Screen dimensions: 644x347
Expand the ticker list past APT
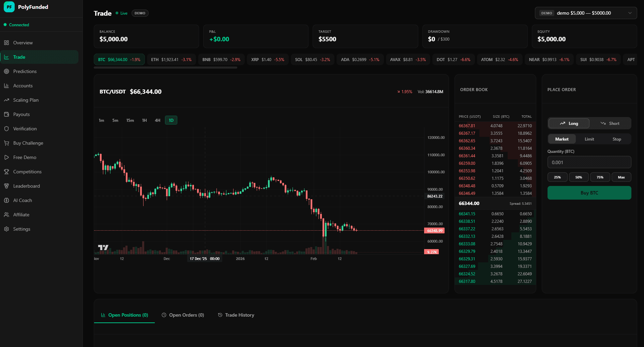(x=631, y=59)
